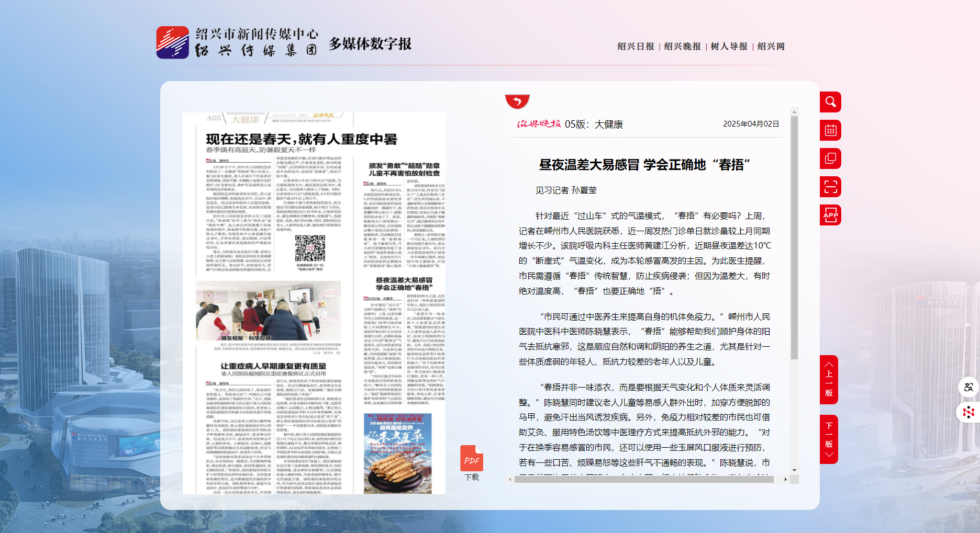Go to previous page 上一版
This screenshot has width=980, height=533.
[x=829, y=380]
